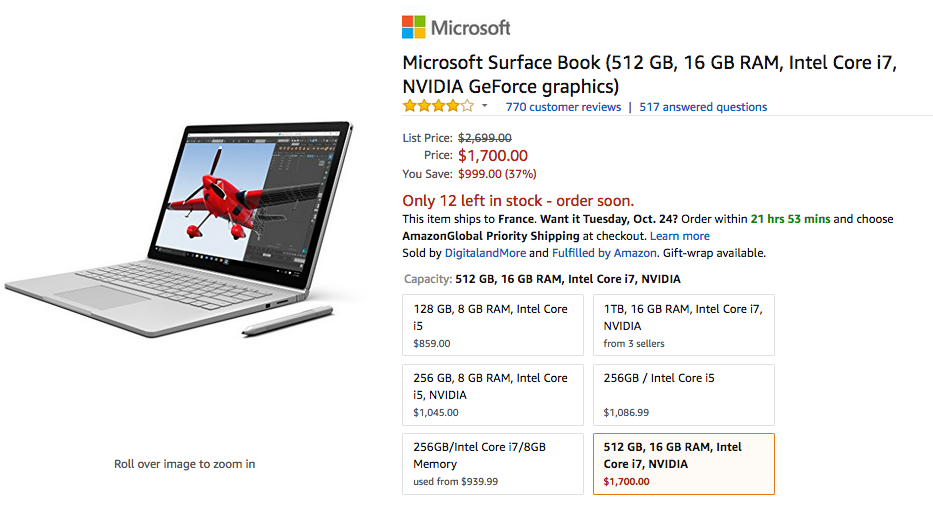
Task: Click the Only 12 left in stock notice
Action: pos(517,200)
